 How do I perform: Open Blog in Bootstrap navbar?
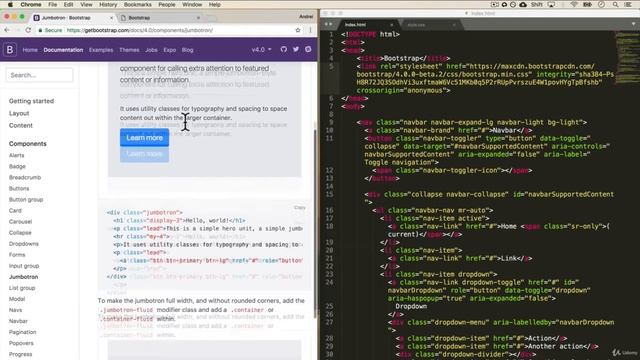[188, 50]
